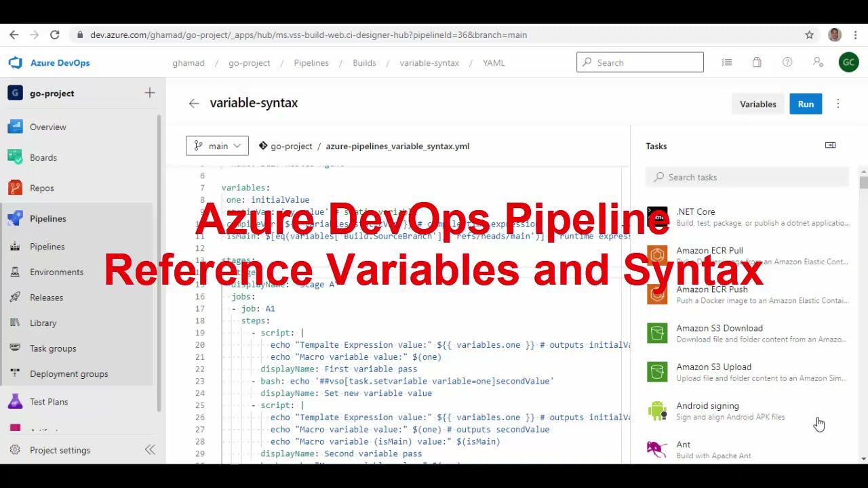Add new item with the plus icon

pos(150,93)
